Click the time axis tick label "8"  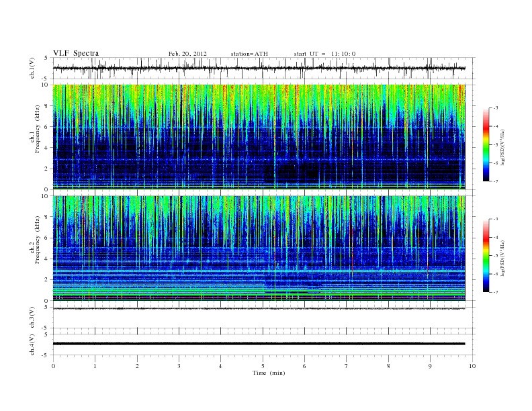click(388, 366)
